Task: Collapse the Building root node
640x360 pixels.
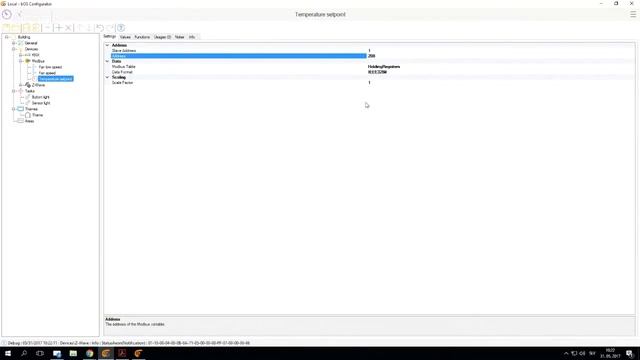Action: click(x=7, y=37)
